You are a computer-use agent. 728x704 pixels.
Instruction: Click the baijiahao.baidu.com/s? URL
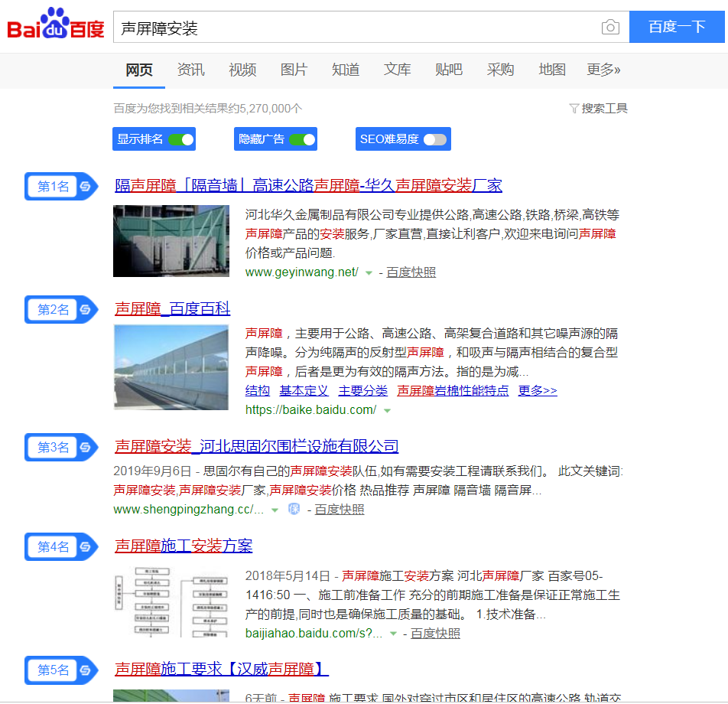pos(314,633)
